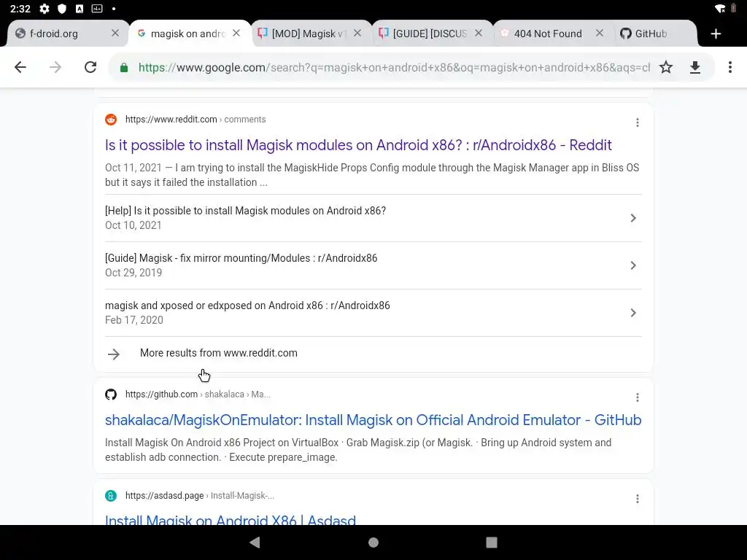Click the https://asdasd.page breadcrumb text
The height and width of the screenshot is (560, 747).
coord(164,496)
